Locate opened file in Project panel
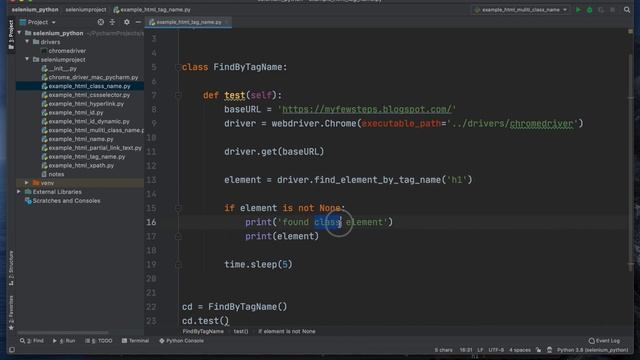Screen dimensions: 640x360 (x=100, y=22)
